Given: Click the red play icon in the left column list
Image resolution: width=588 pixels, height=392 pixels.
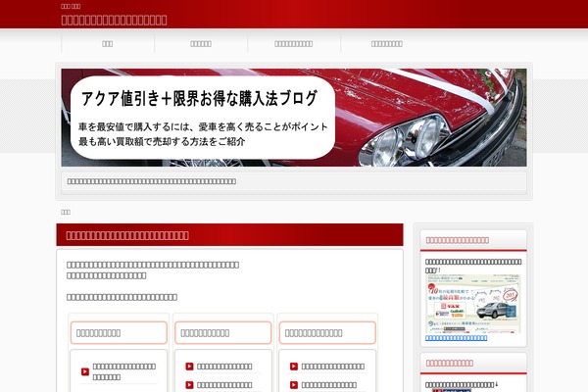Looking at the screenshot, I should pyautogui.click(x=85, y=371).
